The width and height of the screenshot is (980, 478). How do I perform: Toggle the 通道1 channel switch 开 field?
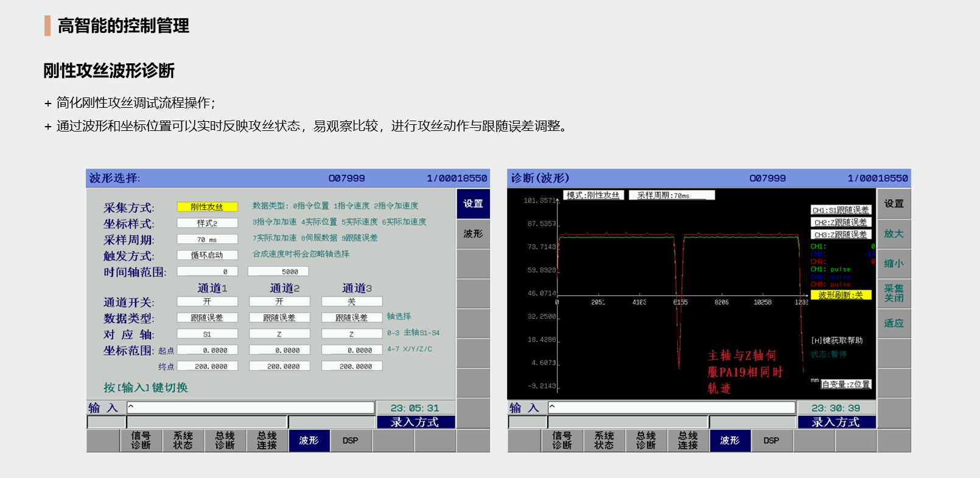click(207, 301)
